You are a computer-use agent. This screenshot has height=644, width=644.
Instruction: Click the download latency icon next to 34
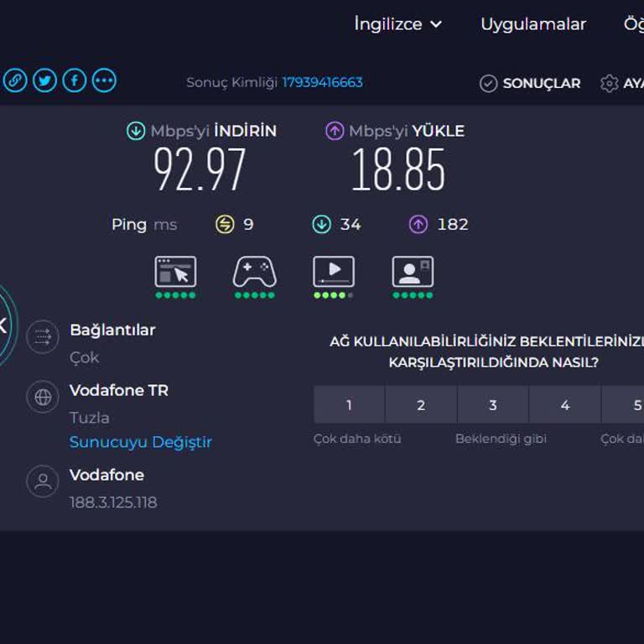click(322, 224)
